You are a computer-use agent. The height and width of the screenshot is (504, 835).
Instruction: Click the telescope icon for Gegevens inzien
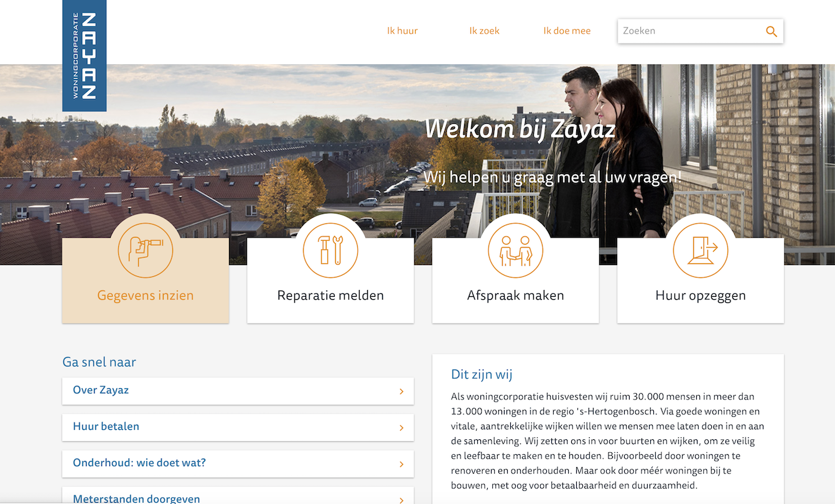146,250
